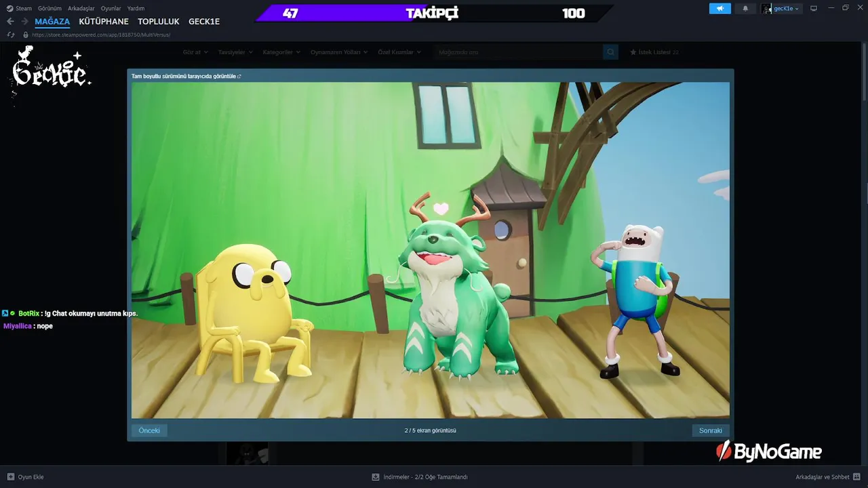868x488 pixels.
Task: Open the notifications bell
Action: click(x=745, y=9)
